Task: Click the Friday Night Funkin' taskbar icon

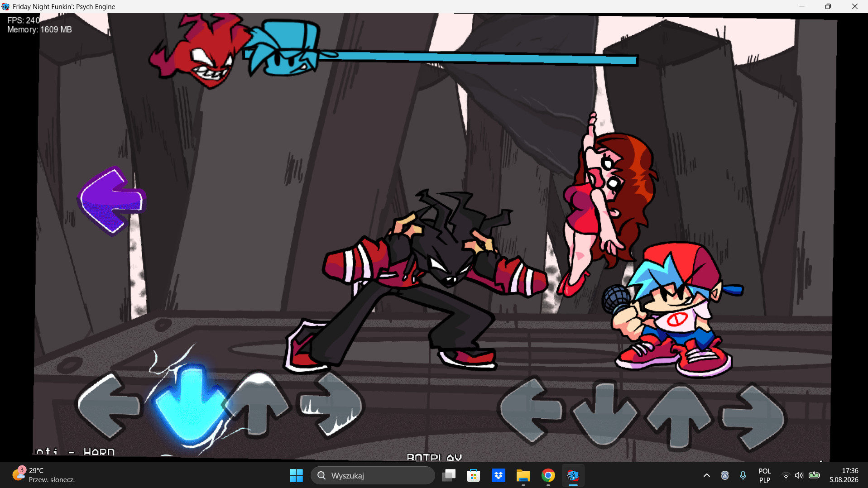Action: click(573, 475)
